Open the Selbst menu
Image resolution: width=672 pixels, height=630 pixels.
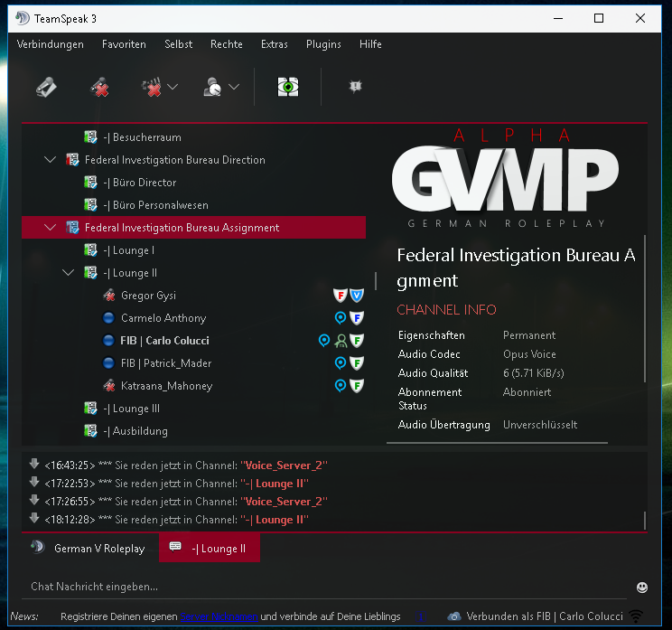coord(178,44)
